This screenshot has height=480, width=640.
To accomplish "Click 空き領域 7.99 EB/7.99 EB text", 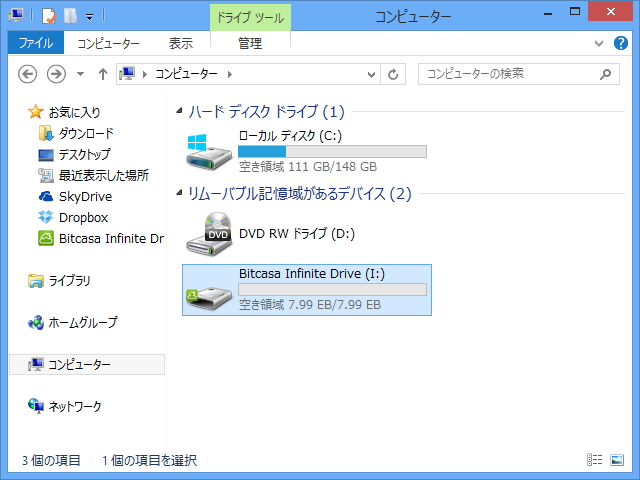I will pos(310,305).
